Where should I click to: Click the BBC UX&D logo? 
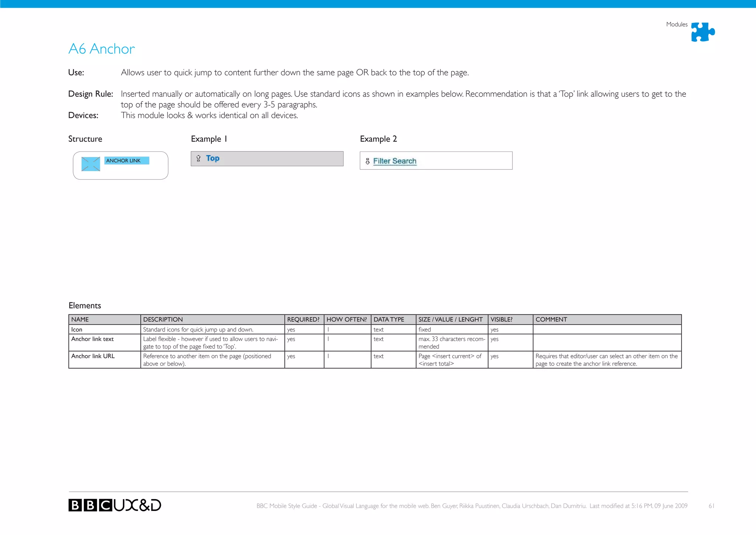(115, 505)
